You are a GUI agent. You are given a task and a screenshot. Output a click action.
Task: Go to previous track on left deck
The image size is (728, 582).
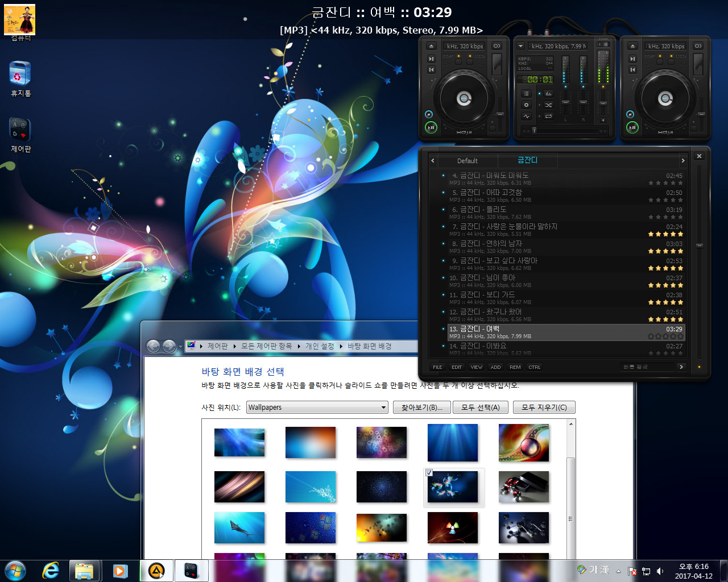[x=431, y=69]
